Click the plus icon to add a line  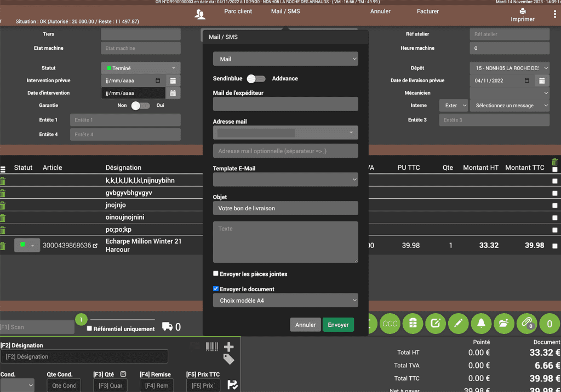coord(228,347)
